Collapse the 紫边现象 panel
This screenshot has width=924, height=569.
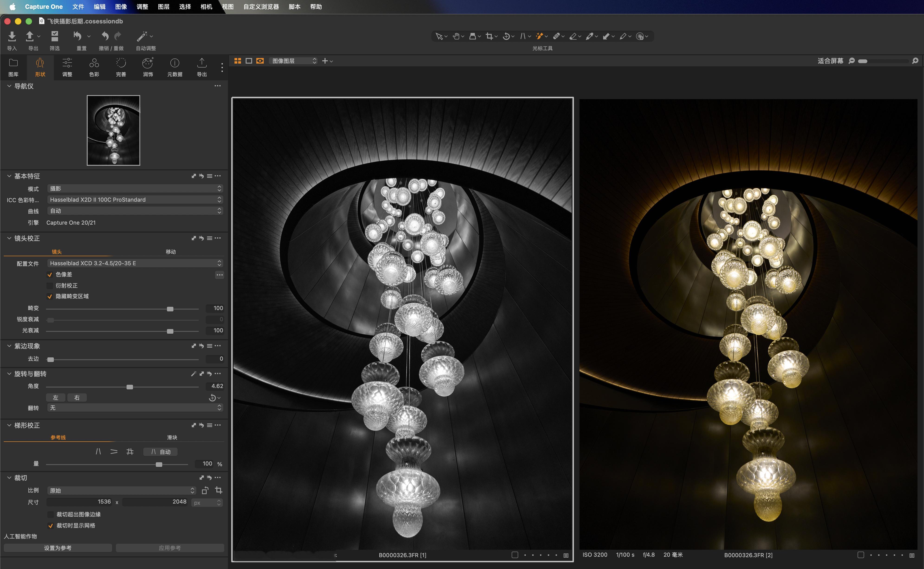pos(9,346)
